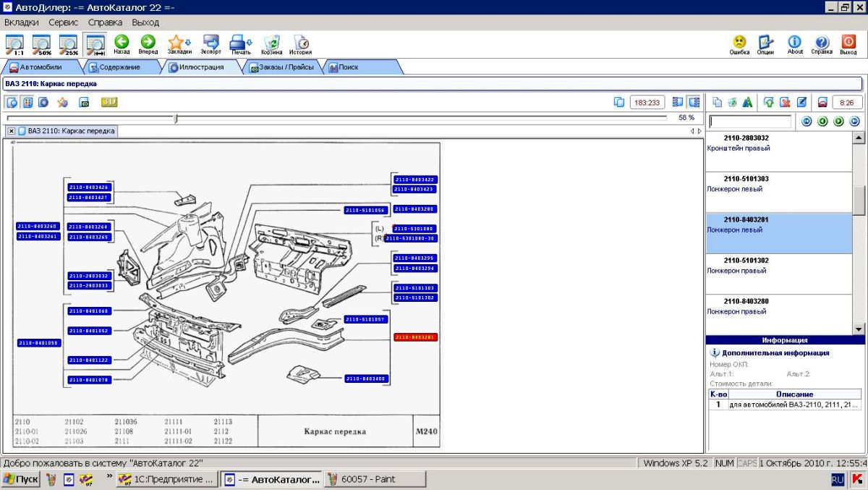868x490 pixels.
Task: Report a problem via Ошибка icon
Action: 739,44
